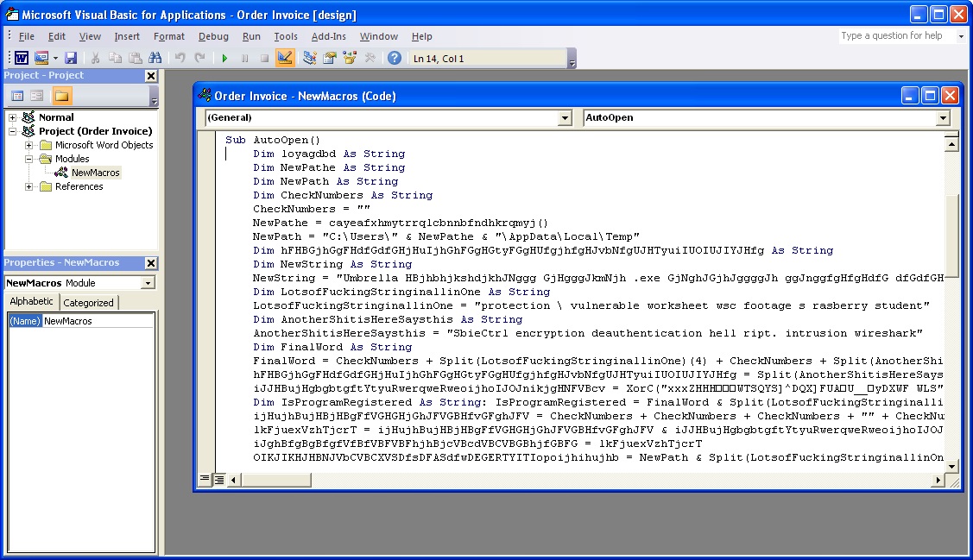Click code window scroll left arrow
973x560 pixels.
click(233, 480)
